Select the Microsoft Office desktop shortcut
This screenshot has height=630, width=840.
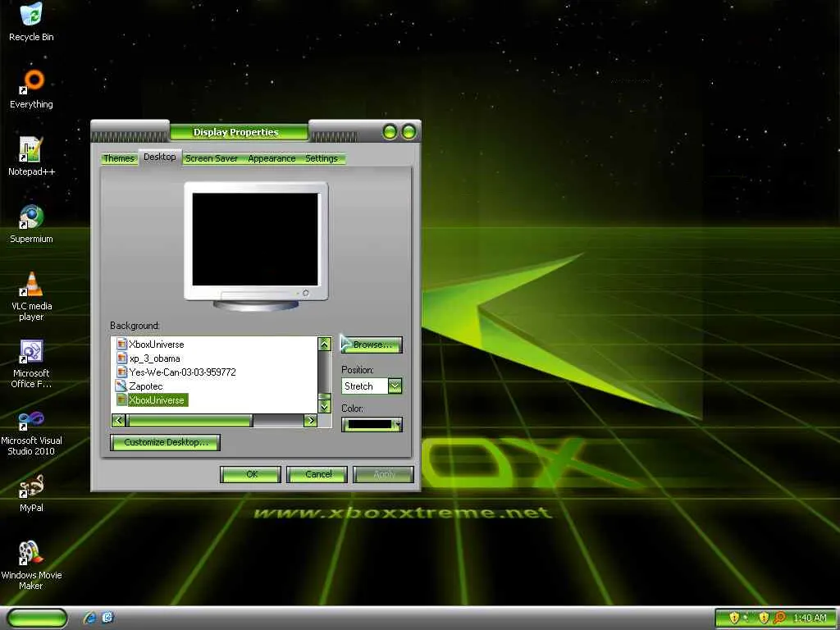coord(31,363)
